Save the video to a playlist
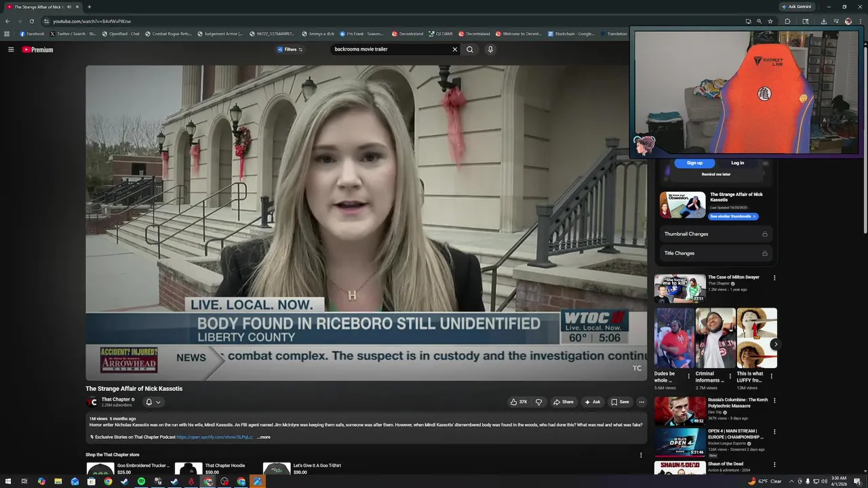Image resolution: width=868 pixels, height=488 pixels. coord(620,402)
